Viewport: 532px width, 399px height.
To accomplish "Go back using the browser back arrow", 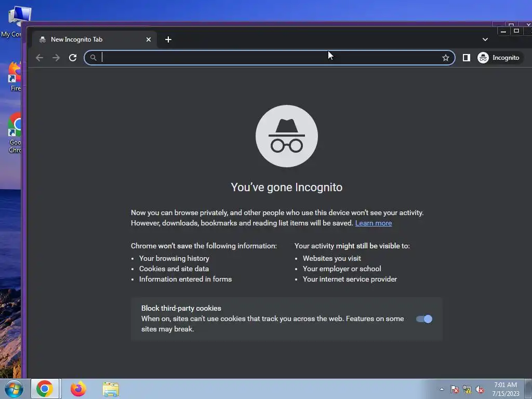I will (x=39, y=58).
